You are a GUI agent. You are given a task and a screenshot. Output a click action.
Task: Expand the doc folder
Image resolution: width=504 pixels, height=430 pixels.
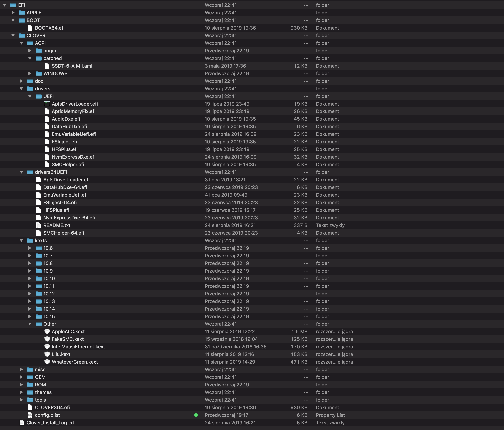(x=21, y=81)
